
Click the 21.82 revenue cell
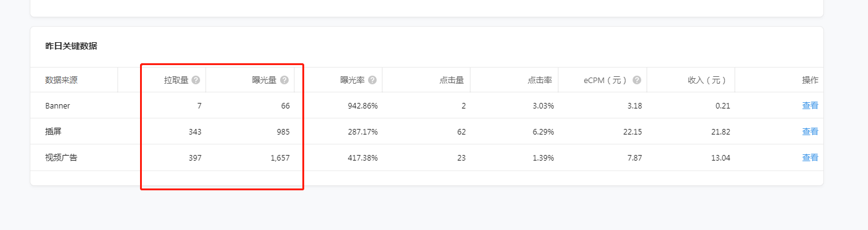pyautogui.click(x=721, y=131)
